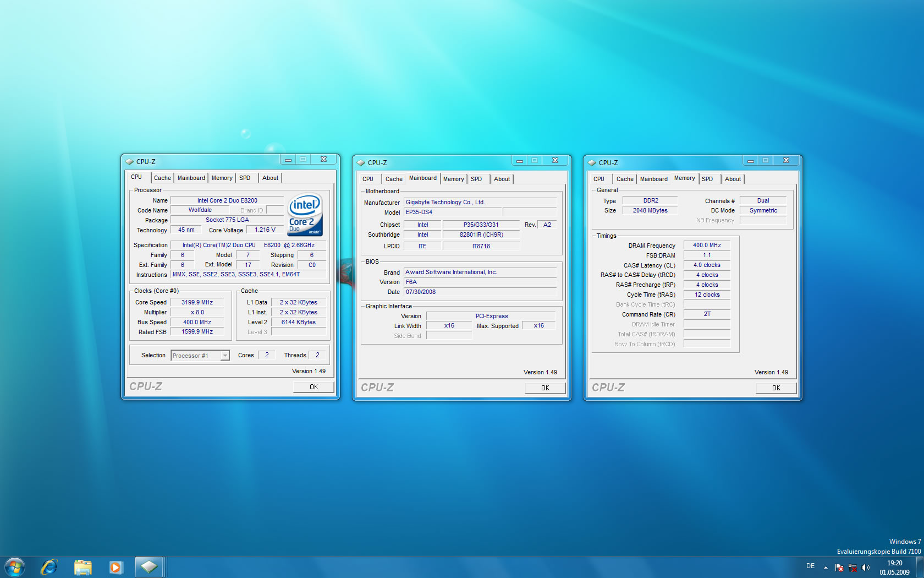The image size is (924, 578).
Task: Select CPU tab in right CPU-Z window
Action: pyautogui.click(x=599, y=179)
